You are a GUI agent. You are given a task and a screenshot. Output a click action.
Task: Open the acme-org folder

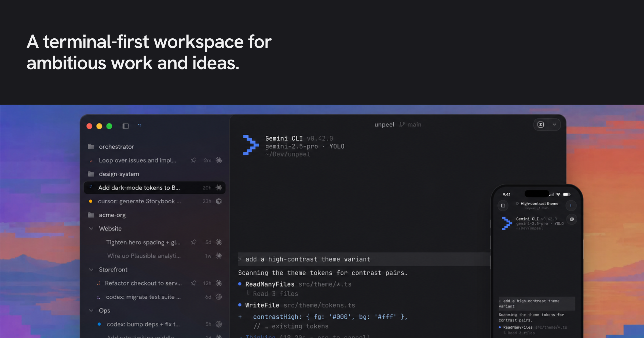107,215
